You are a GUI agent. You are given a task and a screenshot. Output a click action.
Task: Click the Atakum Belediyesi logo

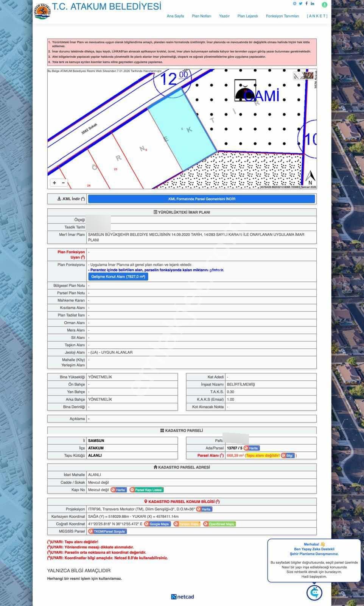click(42, 11)
